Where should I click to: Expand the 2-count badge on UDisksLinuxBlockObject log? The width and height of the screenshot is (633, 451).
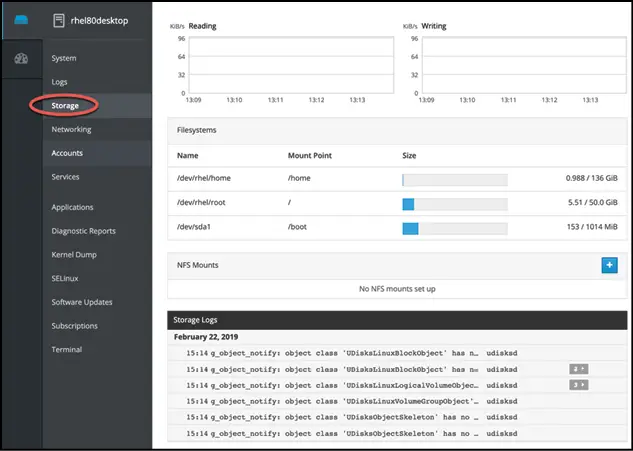click(579, 368)
